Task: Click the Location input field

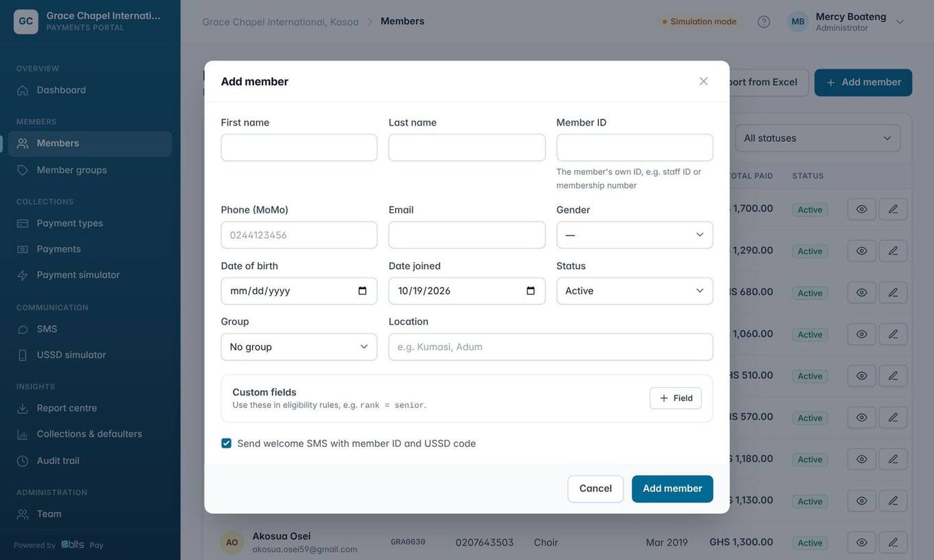Action: pos(551,347)
